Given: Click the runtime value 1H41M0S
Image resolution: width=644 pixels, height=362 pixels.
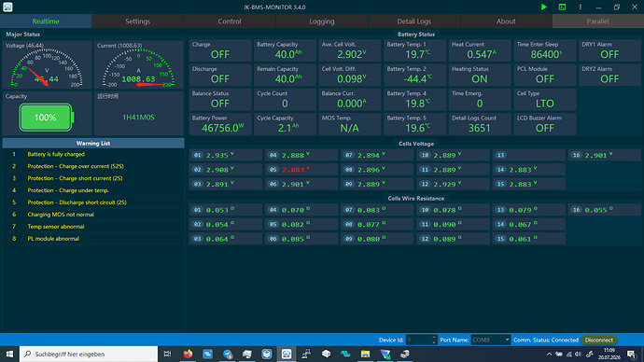Looking at the screenshot, I should [x=138, y=118].
